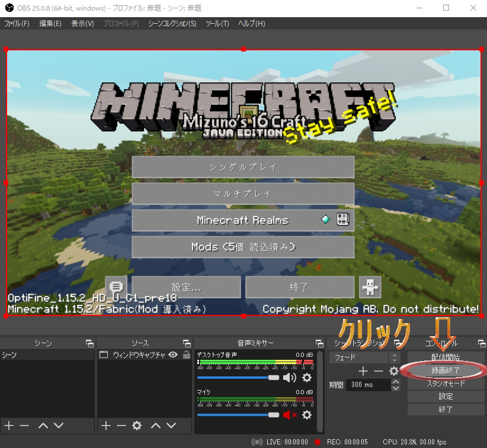Move scene up with the up arrow
Image resolution: width=487 pixels, height=448 pixels.
(x=43, y=426)
